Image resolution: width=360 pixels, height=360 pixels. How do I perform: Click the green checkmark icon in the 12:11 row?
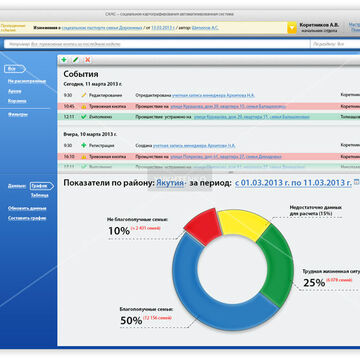(x=84, y=117)
